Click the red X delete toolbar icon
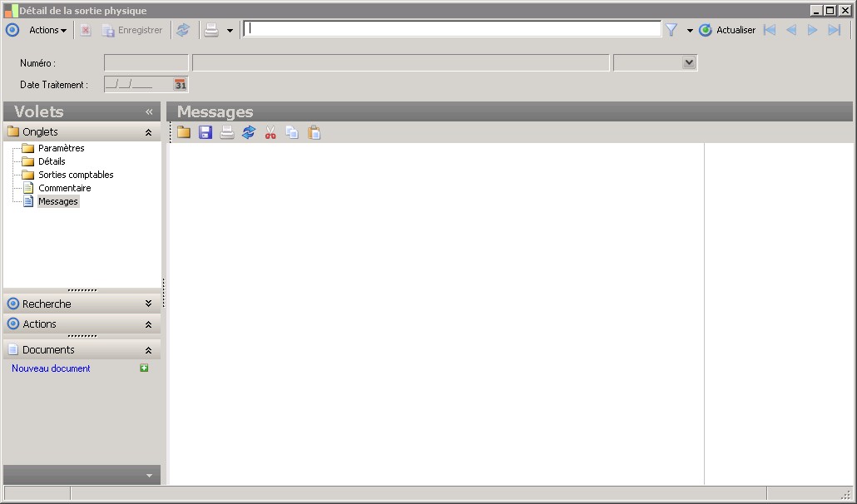Screen dimensions: 857x504 pos(85,30)
